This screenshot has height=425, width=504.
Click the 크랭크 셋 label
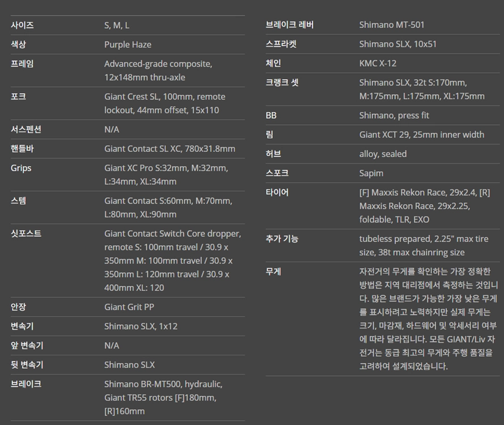[x=282, y=83]
